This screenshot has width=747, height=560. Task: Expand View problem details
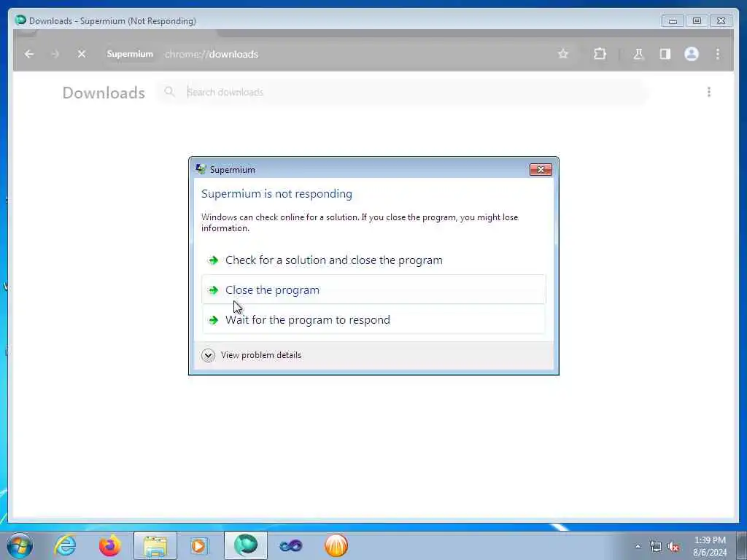pos(252,355)
